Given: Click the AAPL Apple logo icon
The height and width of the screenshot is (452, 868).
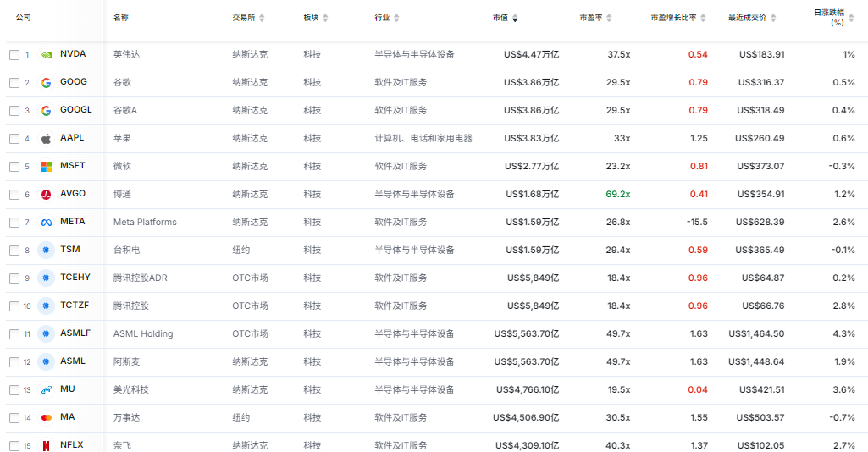Looking at the screenshot, I should pos(47,138).
